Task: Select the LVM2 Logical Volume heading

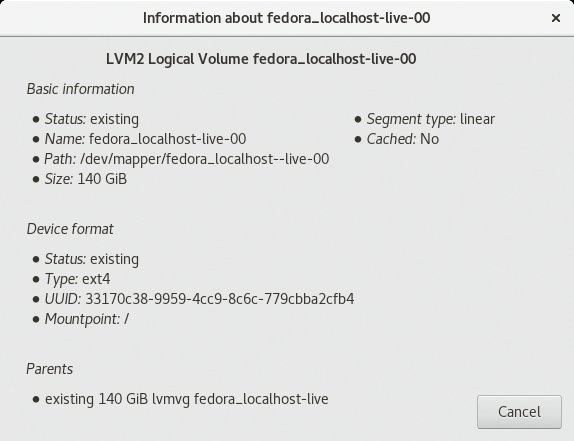Action: pyautogui.click(x=261, y=59)
